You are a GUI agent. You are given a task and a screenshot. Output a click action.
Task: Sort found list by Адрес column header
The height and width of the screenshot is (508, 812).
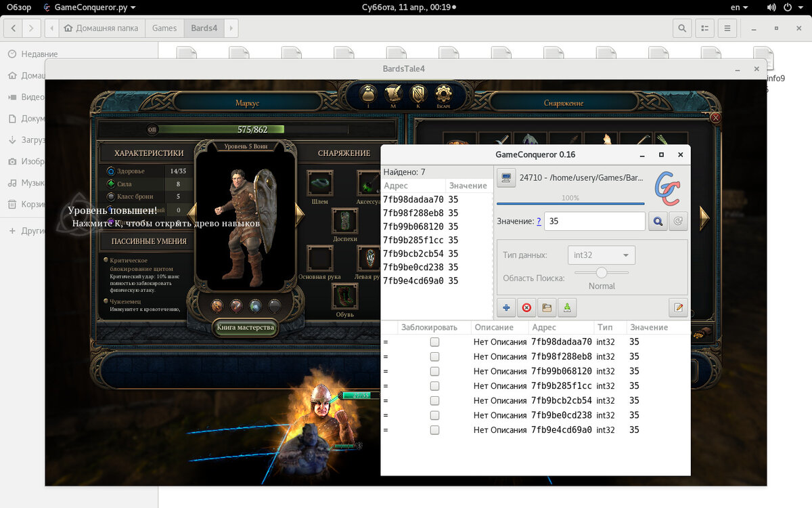(x=413, y=186)
